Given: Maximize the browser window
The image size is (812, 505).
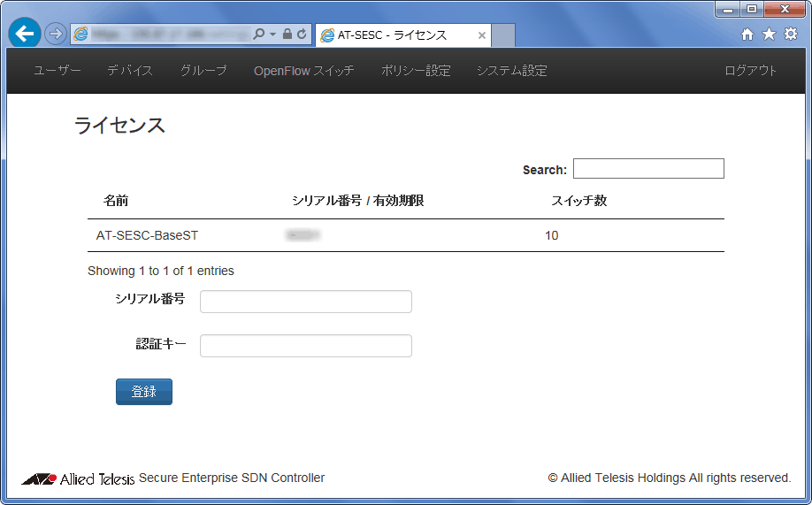Looking at the screenshot, I should 752,10.
